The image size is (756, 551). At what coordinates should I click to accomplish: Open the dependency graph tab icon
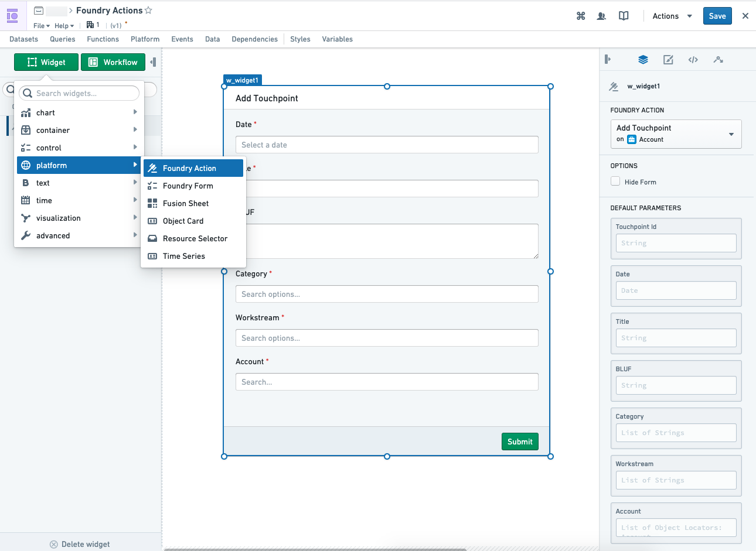[x=718, y=60]
